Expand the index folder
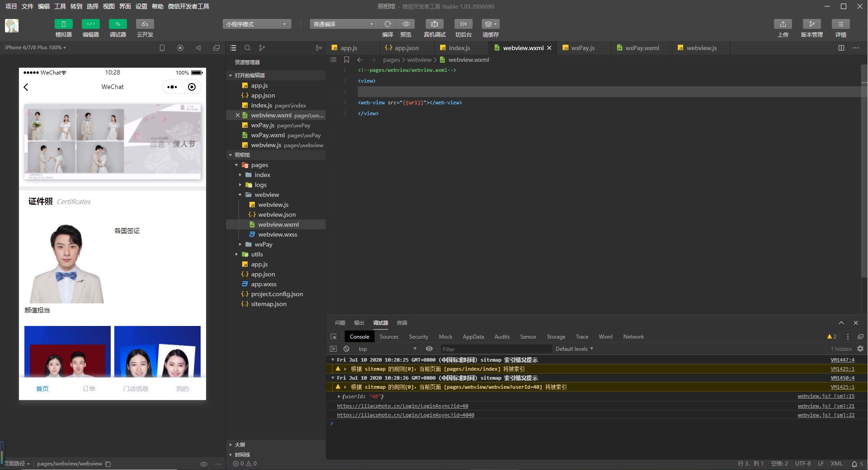868x470 pixels. (240, 175)
